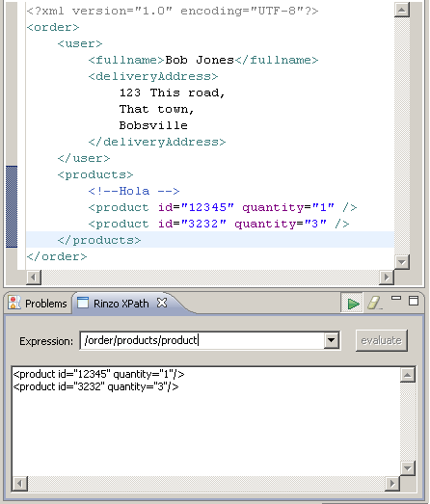Clear results with the eraser icon

(x=374, y=304)
